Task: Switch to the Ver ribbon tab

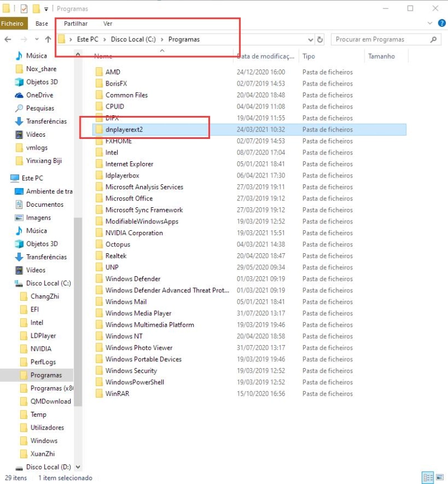Action: [108, 24]
